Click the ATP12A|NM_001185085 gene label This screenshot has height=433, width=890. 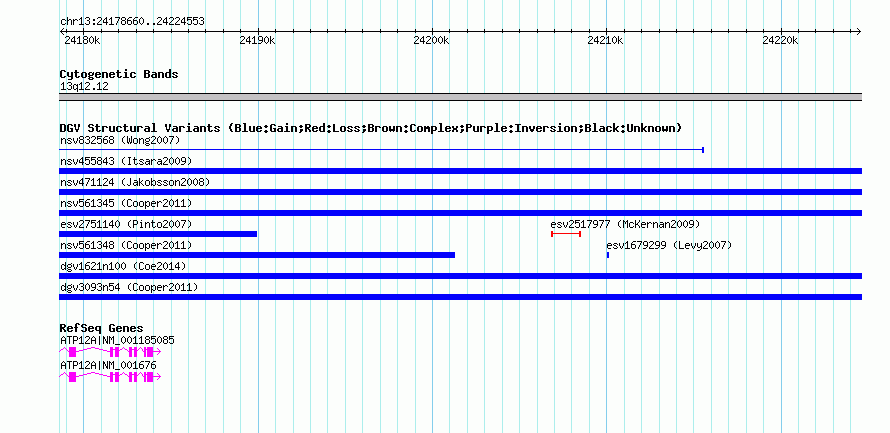pos(117,340)
